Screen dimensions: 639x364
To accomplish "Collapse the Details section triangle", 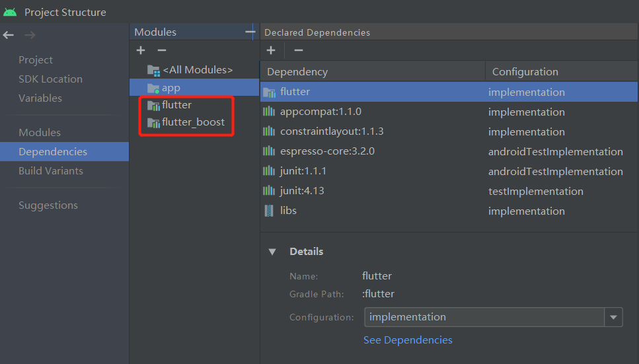I will tap(272, 252).
